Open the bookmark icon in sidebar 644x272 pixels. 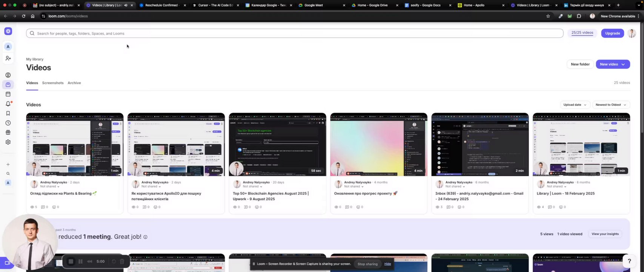pyautogui.click(x=8, y=113)
